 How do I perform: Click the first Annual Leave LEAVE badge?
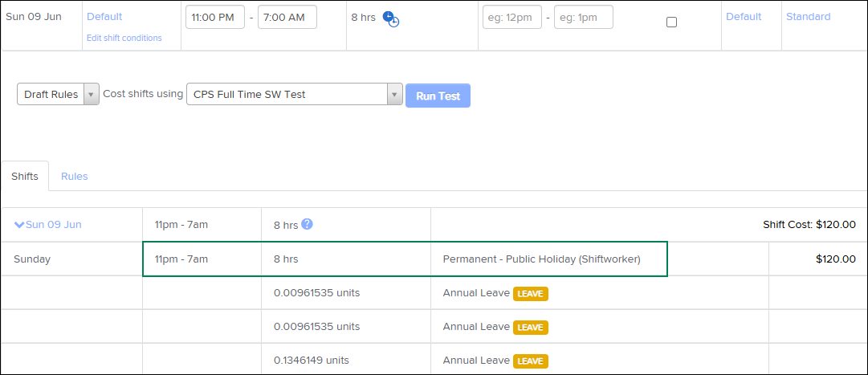point(530,293)
